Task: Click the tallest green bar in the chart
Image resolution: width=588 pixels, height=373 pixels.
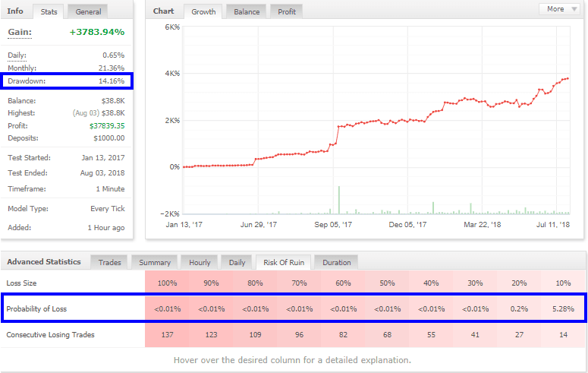Action: 338,200
